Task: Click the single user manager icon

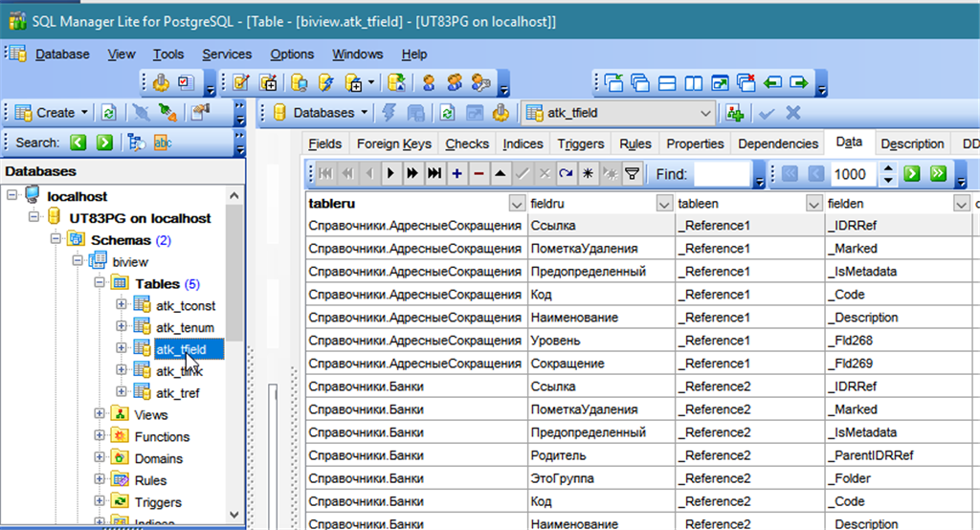Action: 428,82
